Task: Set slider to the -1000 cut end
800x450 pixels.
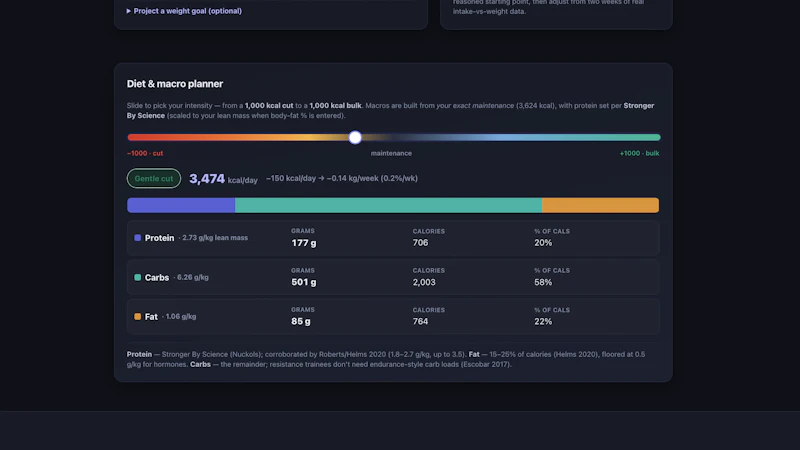Action: pyautogui.click(x=129, y=137)
